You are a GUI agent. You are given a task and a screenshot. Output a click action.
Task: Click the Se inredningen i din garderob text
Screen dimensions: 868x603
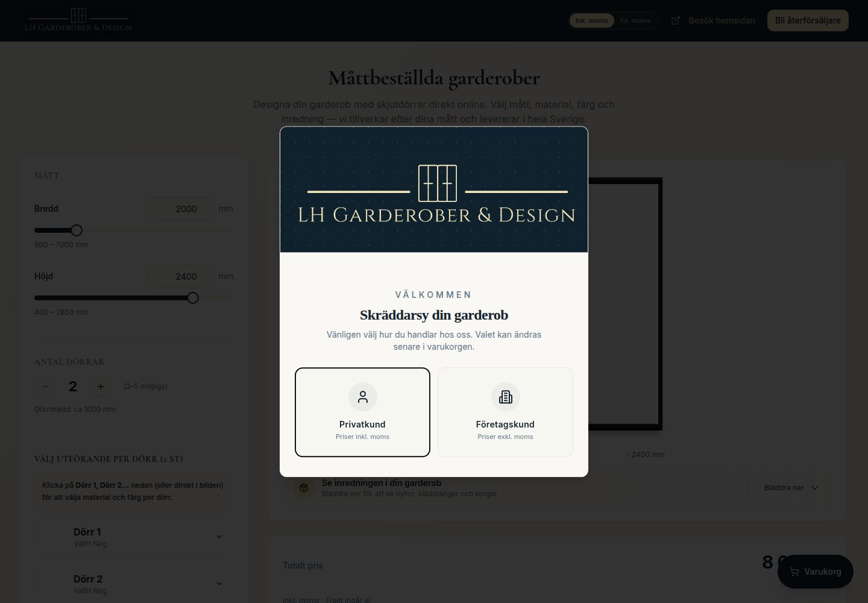pyautogui.click(x=382, y=483)
